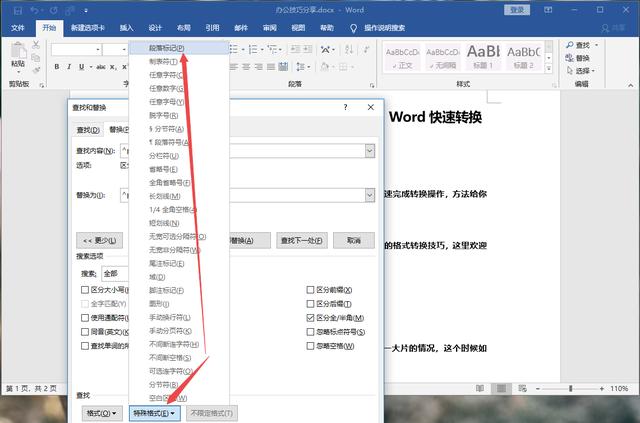This screenshot has width=640, height=423.
Task: Check 区分前缀(X) option
Action: [310, 290]
